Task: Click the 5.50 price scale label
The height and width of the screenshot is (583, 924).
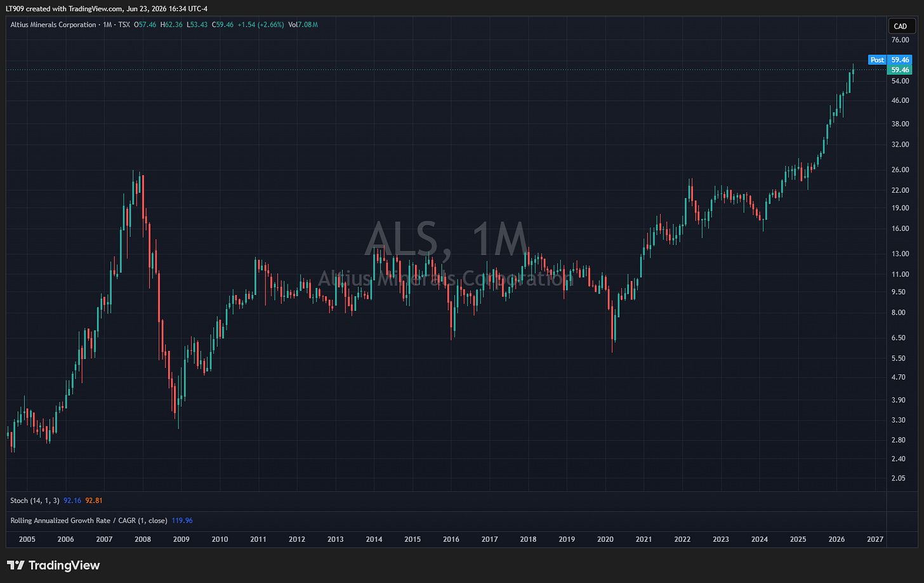Action: 898,358
